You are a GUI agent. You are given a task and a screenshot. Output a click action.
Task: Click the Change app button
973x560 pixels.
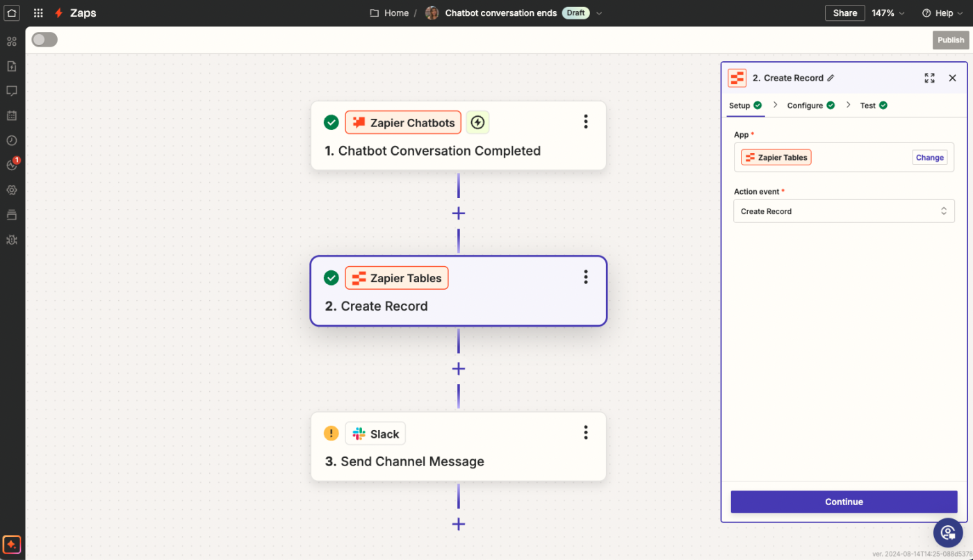coord(930,158)
